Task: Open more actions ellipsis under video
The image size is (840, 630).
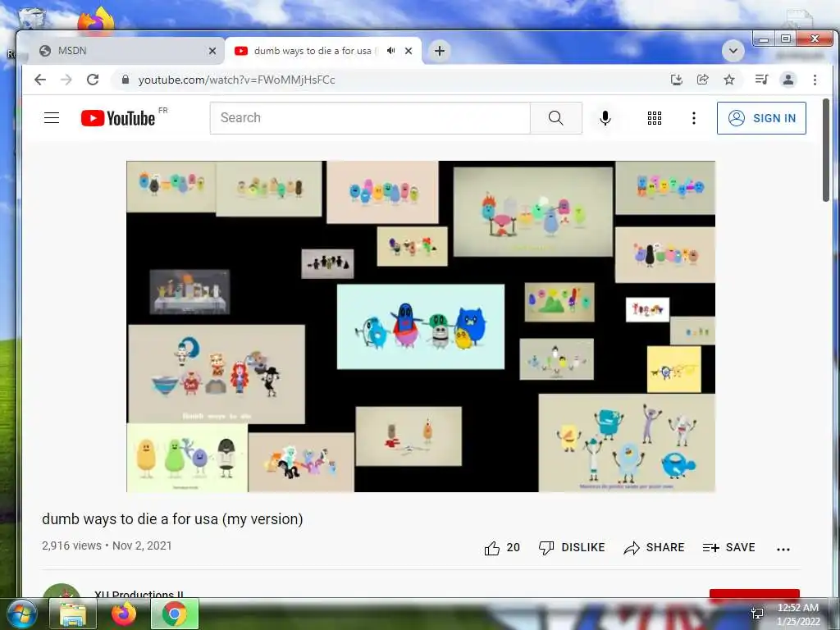Action: click(x=783, y=549)
